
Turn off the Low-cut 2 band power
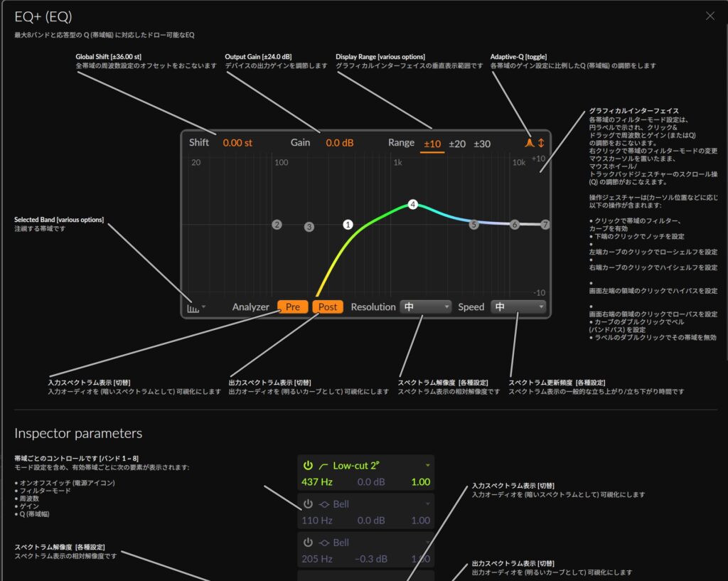pos(308,466)
